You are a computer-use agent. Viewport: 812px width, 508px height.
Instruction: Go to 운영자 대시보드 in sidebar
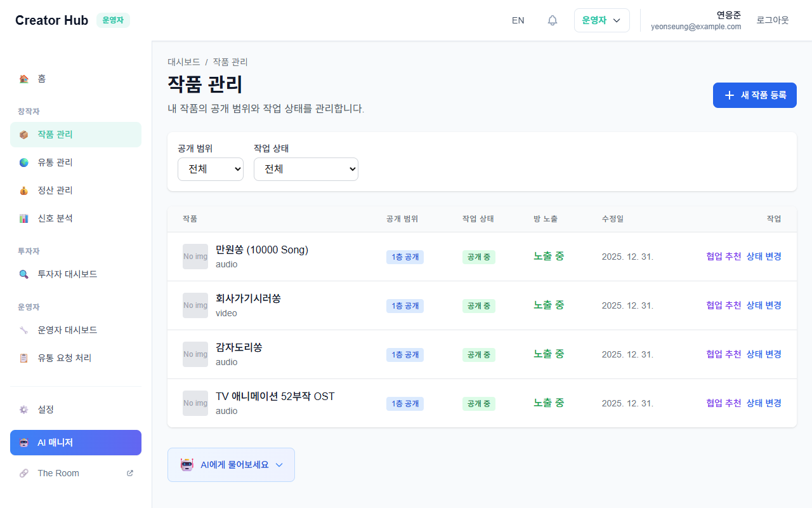(x=67, y=330)
